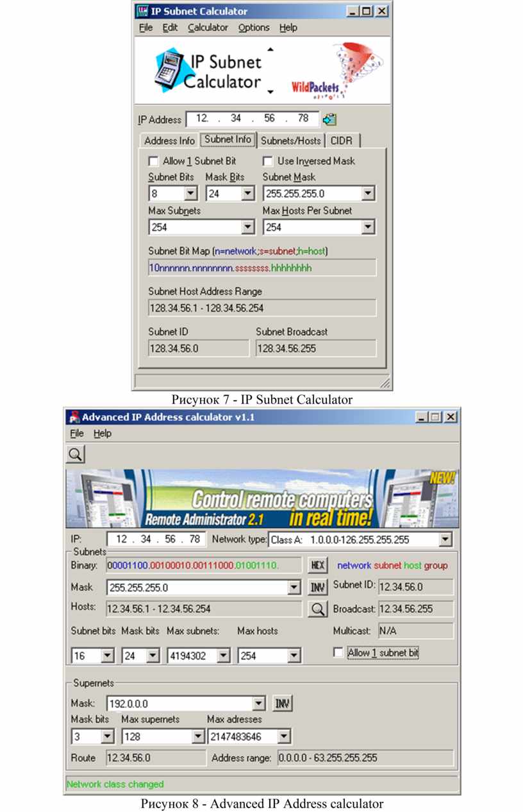Click the Route field showing 12.34.56.0
Viewport: 523px width, 812px height.
(x=156, y=757)
